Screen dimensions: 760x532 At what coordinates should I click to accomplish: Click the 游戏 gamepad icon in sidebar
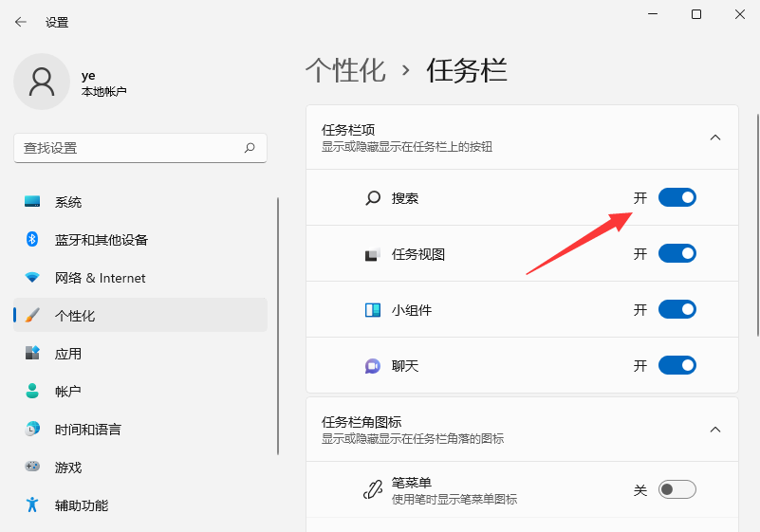pos(32,468)
